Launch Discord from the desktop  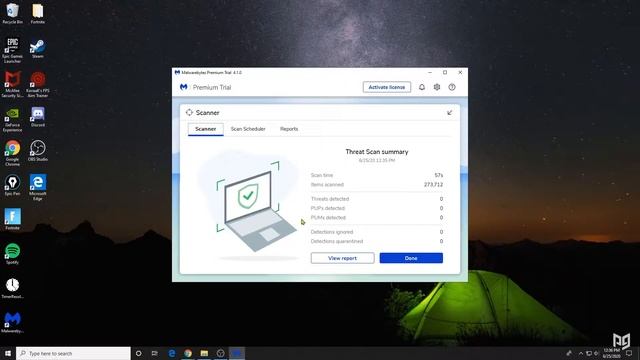tap(38, 117)
